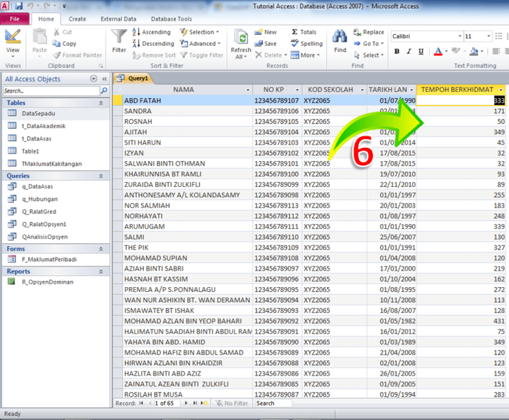Click the Refresh All icon
This screenshot has height=420, width=509.
[x=241, y=37]
